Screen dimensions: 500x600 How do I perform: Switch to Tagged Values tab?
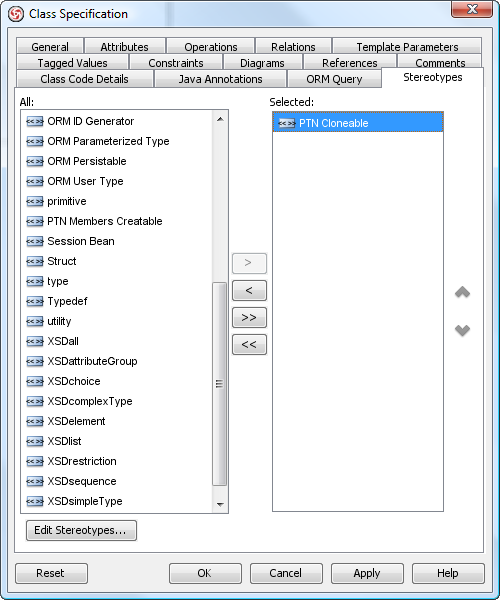point(72,62)
